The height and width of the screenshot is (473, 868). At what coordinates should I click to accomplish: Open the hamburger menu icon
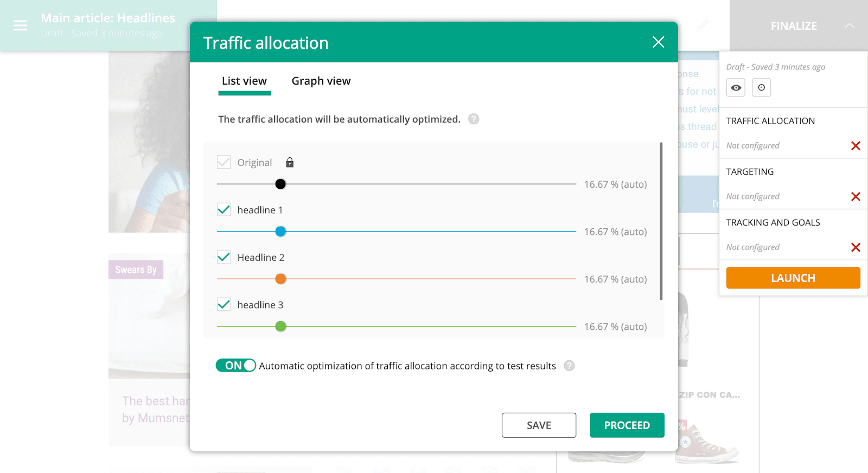[x=20, y=25]
